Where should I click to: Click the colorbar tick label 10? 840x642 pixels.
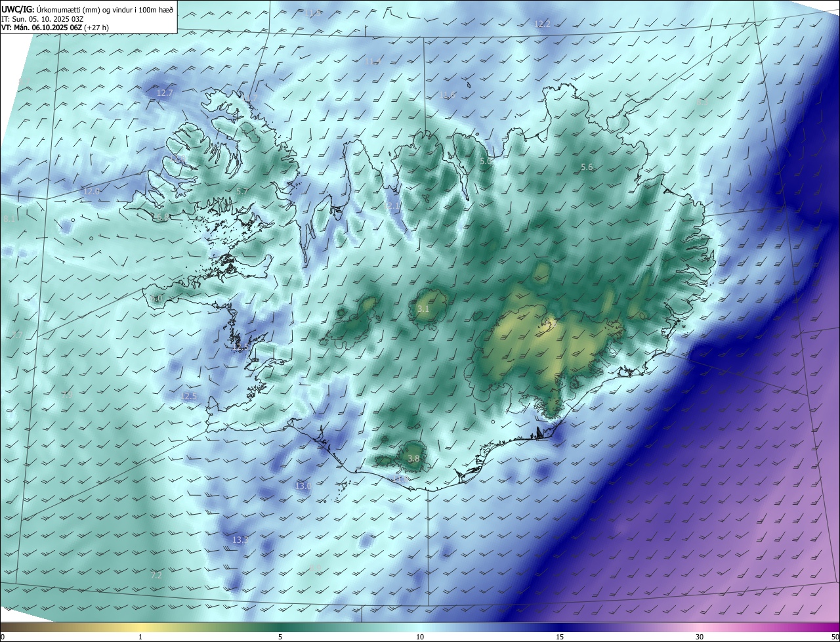point(420,637)
